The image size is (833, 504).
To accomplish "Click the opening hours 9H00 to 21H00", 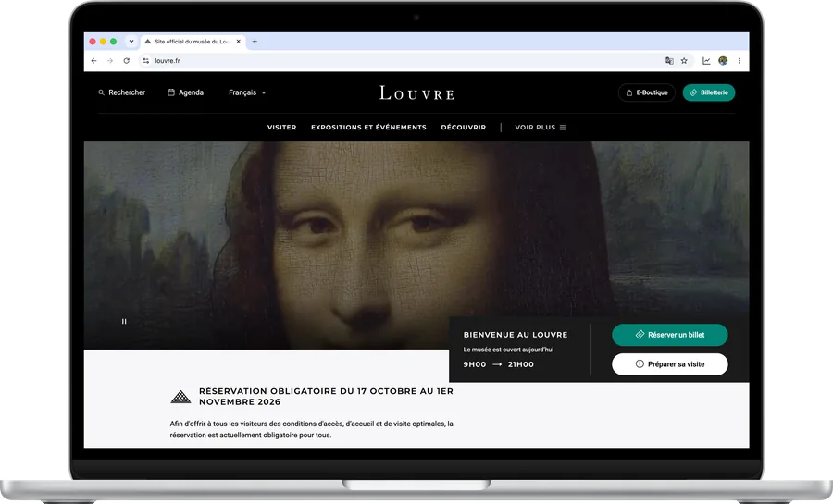I will pyautogui.click(x=498, y=364).
